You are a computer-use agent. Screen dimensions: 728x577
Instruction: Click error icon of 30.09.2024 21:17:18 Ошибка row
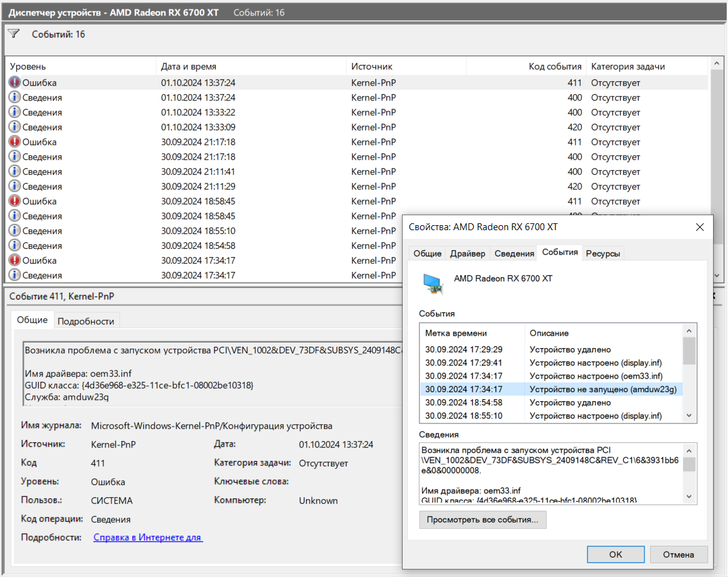tap(15, 142)
